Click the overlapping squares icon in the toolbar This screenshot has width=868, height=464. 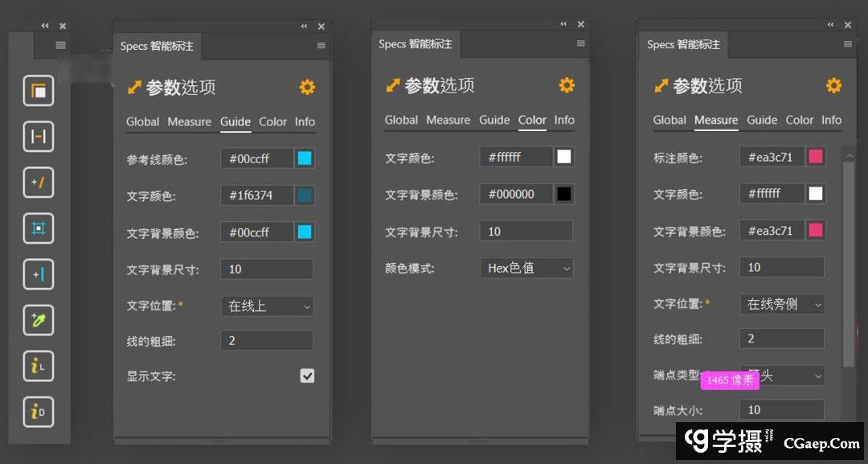(39, 91)
